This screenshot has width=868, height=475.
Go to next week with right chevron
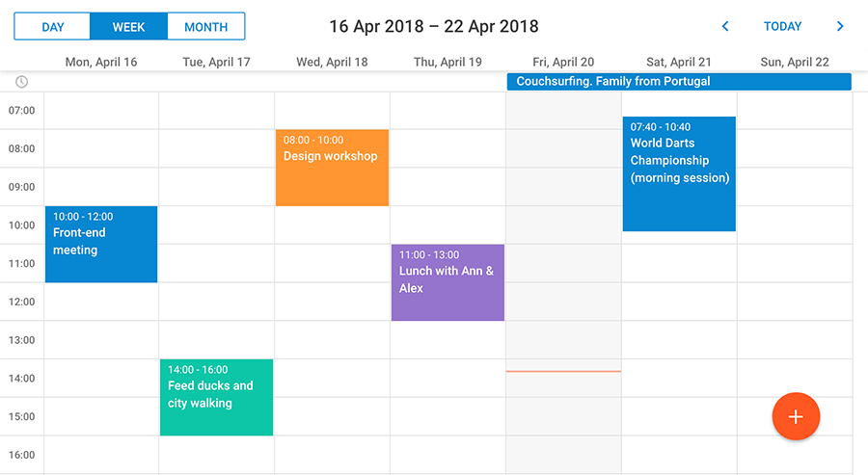840,27
